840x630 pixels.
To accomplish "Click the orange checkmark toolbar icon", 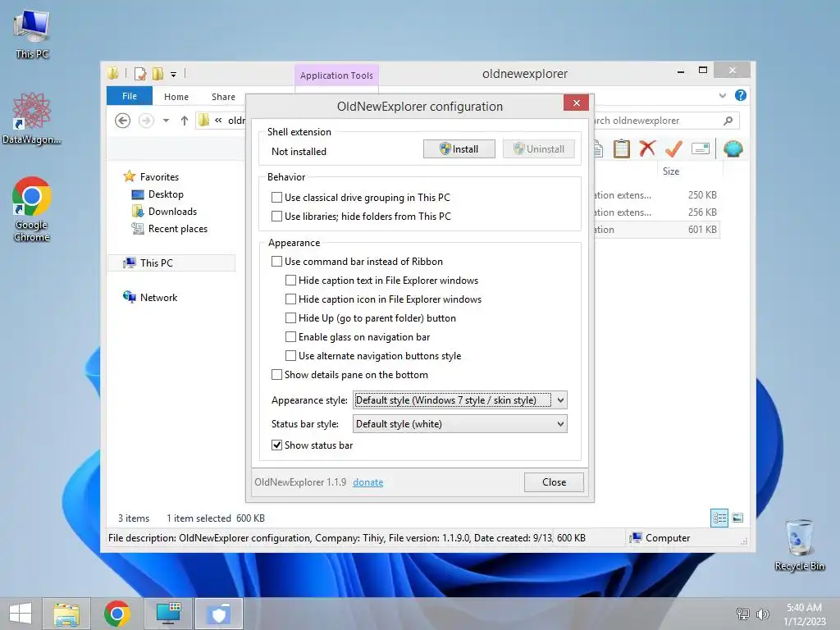I will pos(673,148).
